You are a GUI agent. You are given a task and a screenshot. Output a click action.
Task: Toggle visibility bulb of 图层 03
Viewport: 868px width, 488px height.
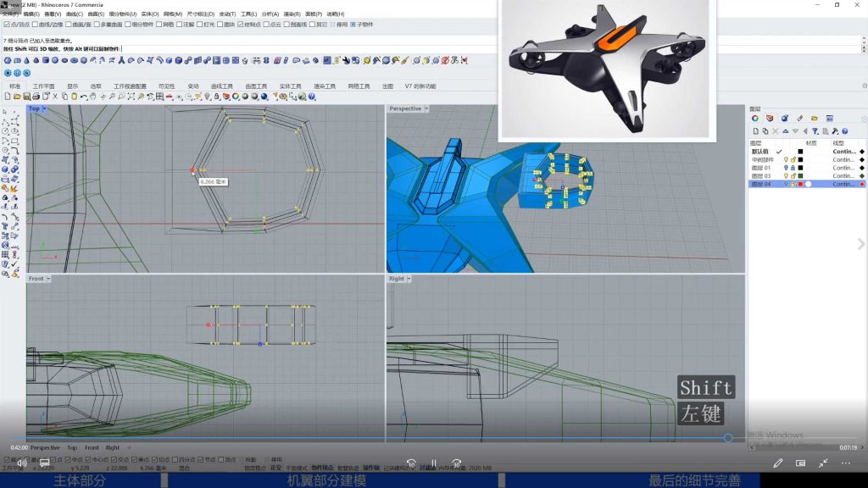click(x=786, y=176)
